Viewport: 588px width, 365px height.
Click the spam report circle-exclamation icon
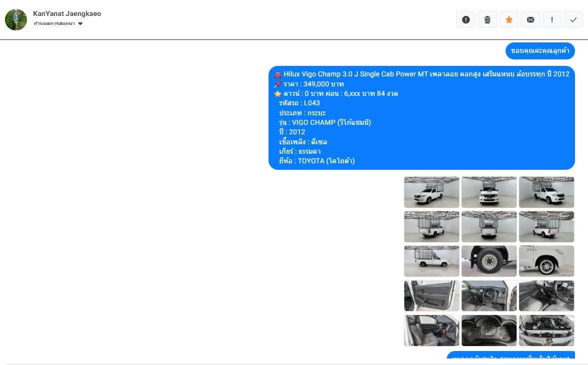pyautogui.click(x=466, y=19)
